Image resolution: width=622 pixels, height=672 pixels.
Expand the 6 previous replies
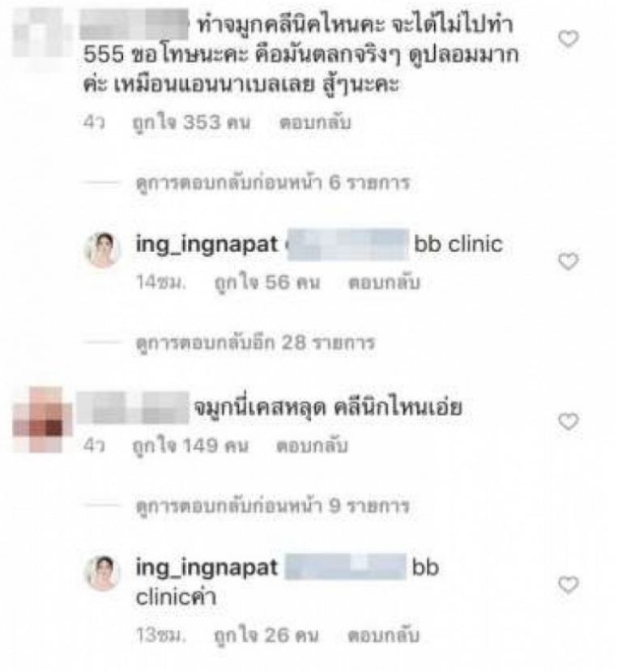click(x=273, y=183)
